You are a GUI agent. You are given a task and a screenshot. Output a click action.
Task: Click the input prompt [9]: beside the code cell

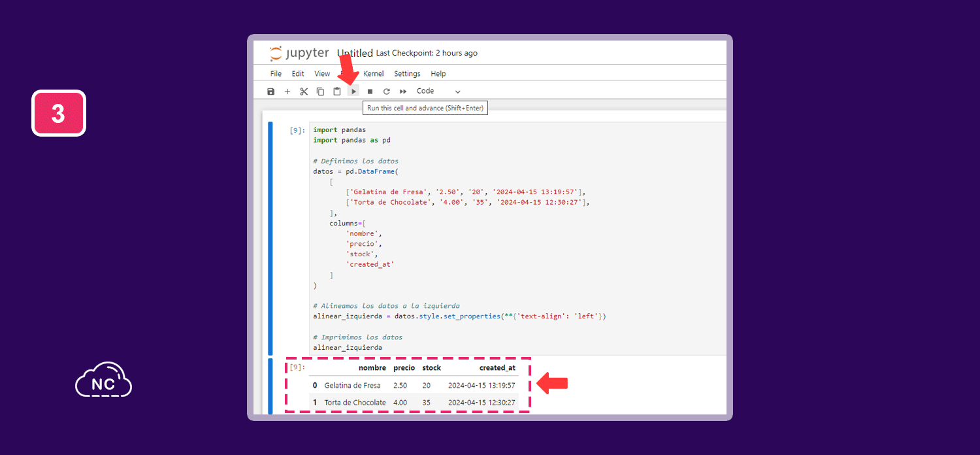297,130
